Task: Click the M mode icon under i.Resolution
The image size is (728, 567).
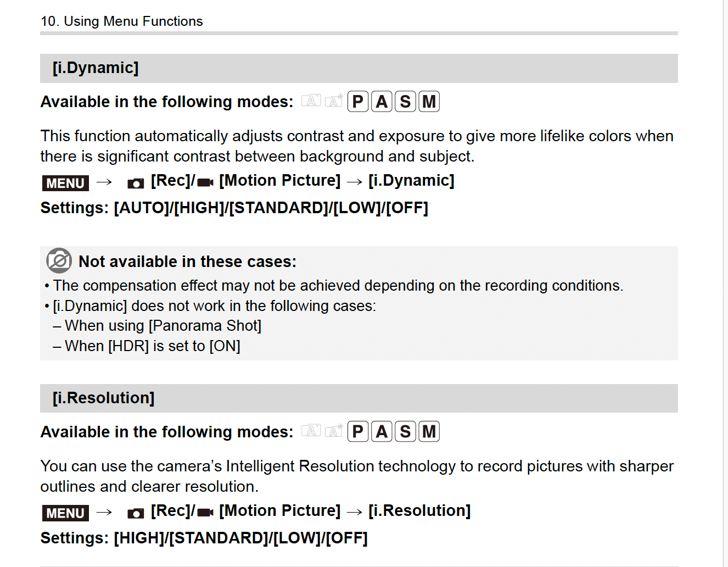Action: (429, 432)
